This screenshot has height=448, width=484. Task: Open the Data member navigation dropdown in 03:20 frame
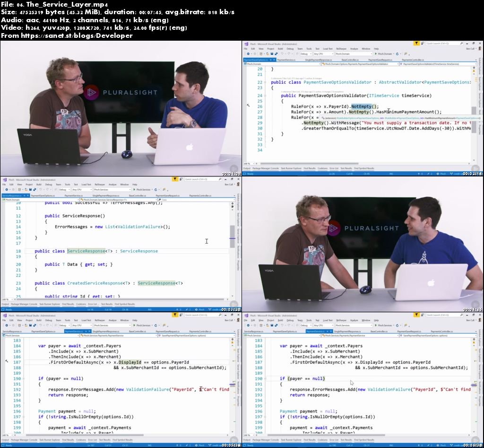point(196,200)
